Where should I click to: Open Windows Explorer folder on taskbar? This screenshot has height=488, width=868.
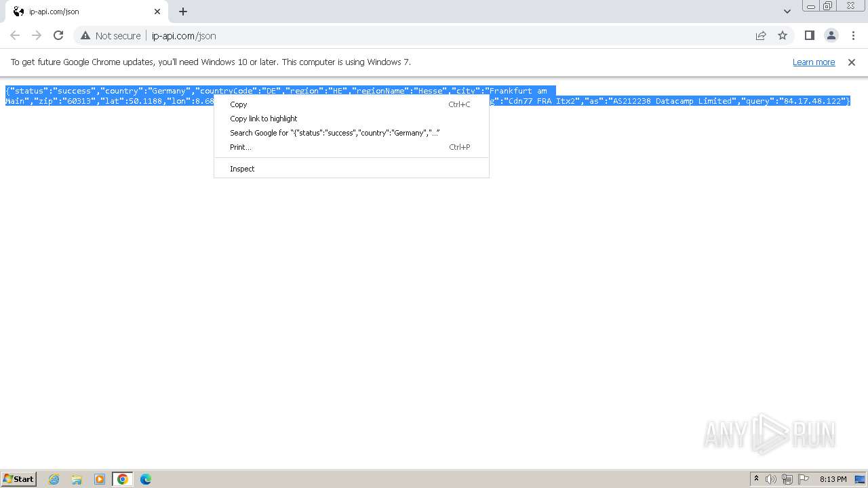click(x=77, y=479)
